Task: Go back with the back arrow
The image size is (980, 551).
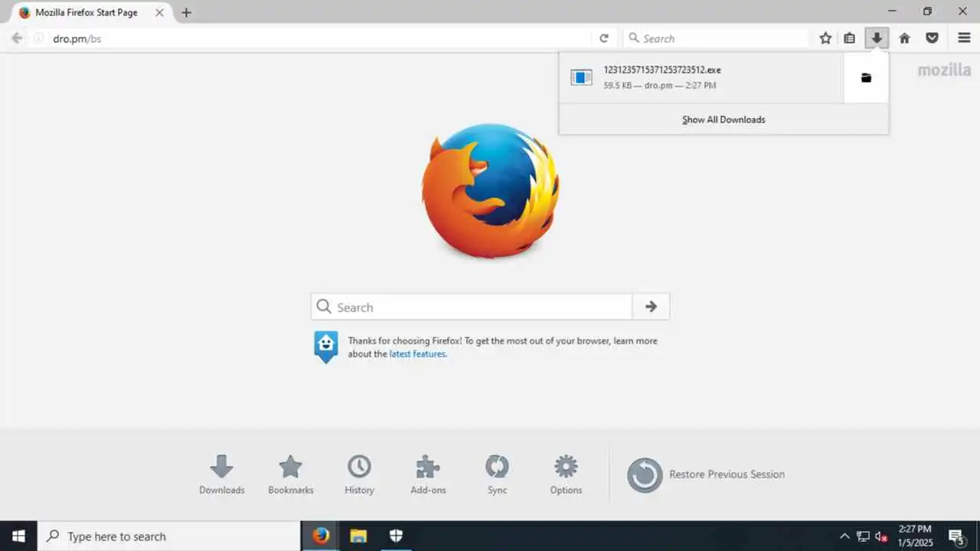Action: [17, 38]
